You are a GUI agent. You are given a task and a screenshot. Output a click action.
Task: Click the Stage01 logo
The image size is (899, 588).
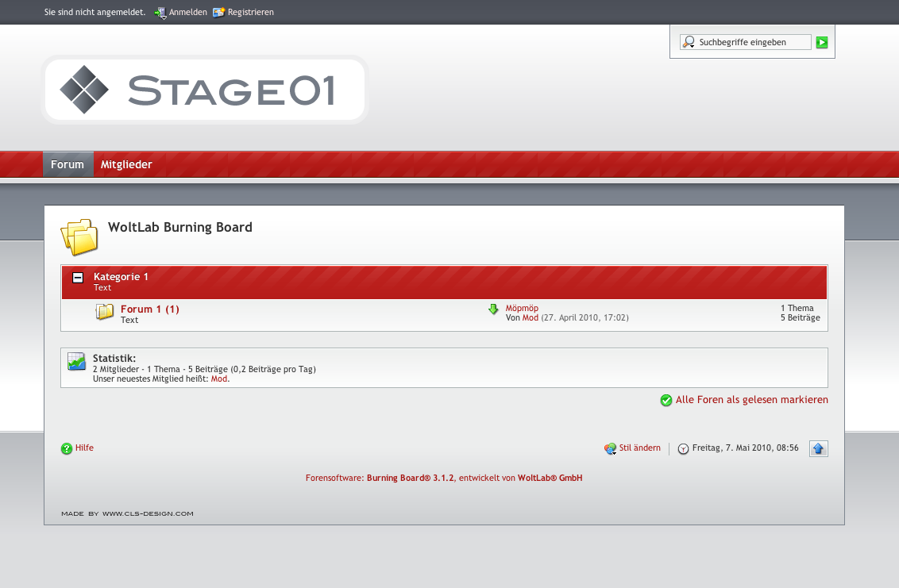coord(205,90)
